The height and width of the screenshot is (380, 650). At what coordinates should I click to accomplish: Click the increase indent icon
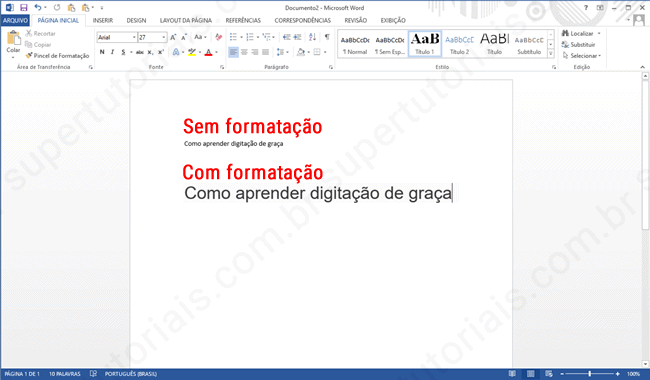297,37
